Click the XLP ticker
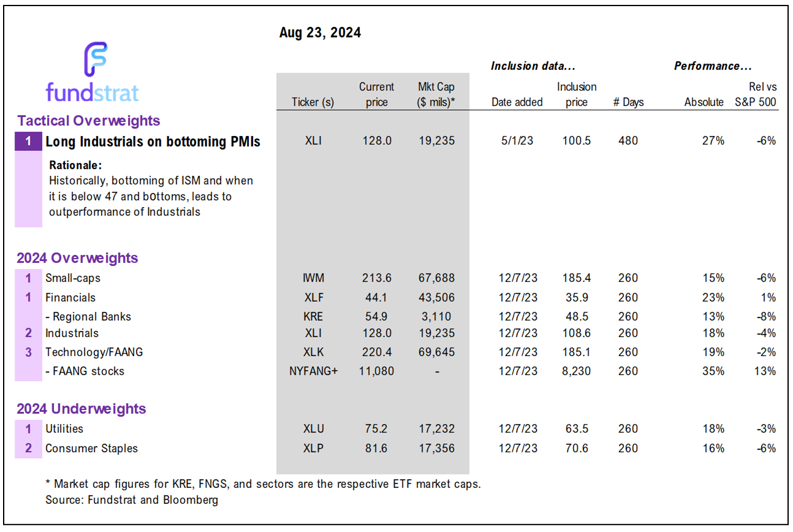This screenshot has width=793, height=532. tap(313, 449)
